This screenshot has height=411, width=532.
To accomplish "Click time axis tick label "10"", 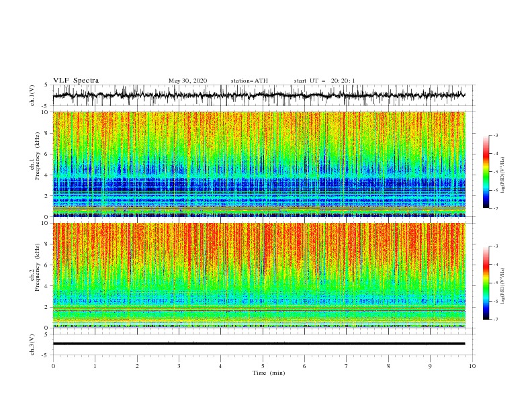I will [472, 366].
